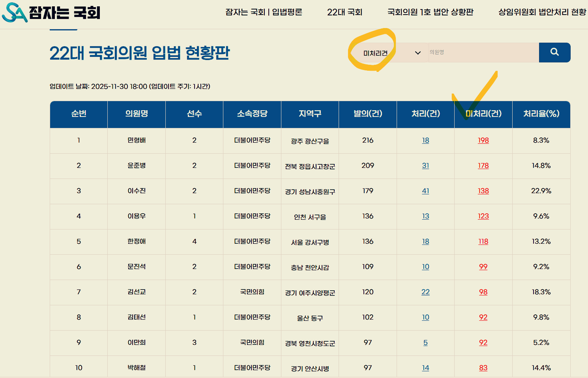Open 문진석's unprocessed bills link 99
Viewport: 588px width, 378px height.
483,267
